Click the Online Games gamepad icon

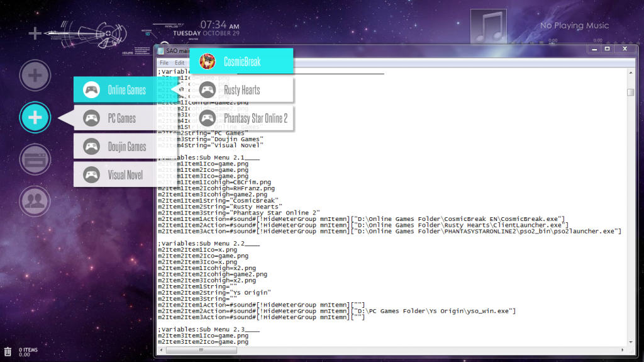91,89
